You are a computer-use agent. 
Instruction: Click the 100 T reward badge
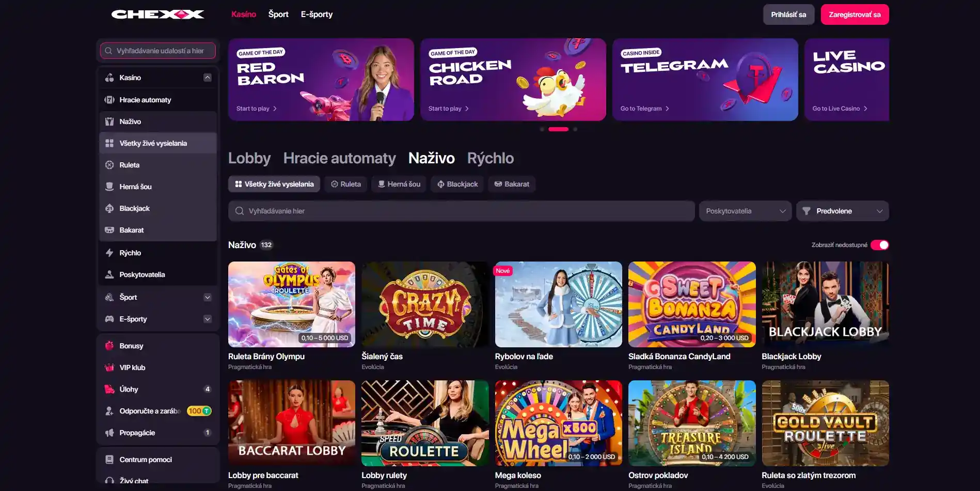tap(199, 411)
